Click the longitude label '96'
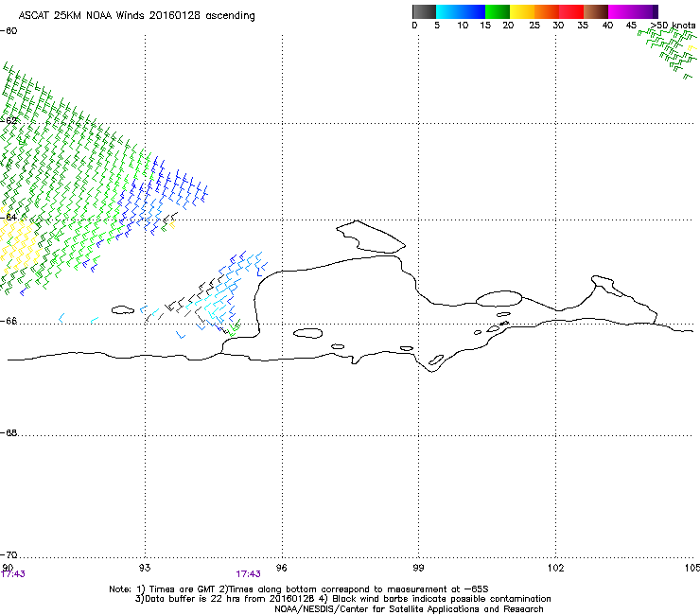 tap(282, 568)
